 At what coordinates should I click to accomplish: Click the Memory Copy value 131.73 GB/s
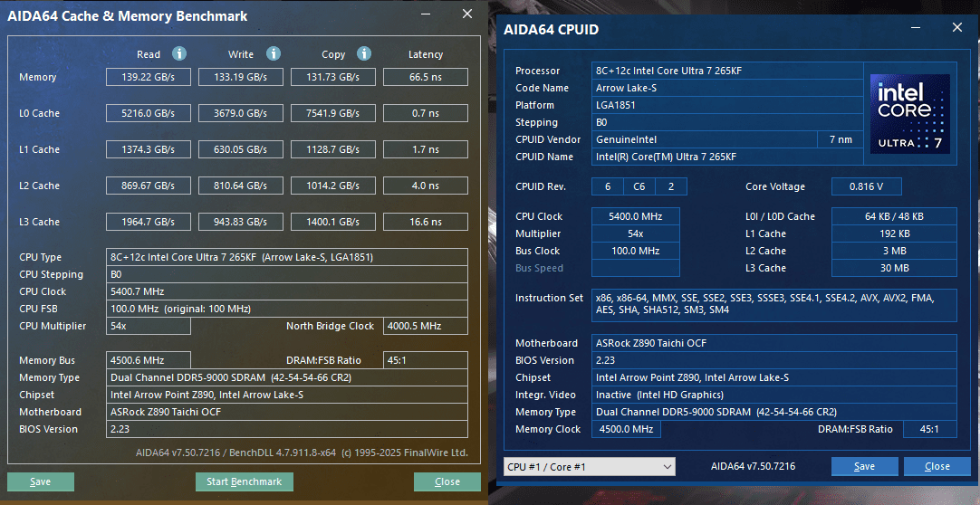point(333,78)
